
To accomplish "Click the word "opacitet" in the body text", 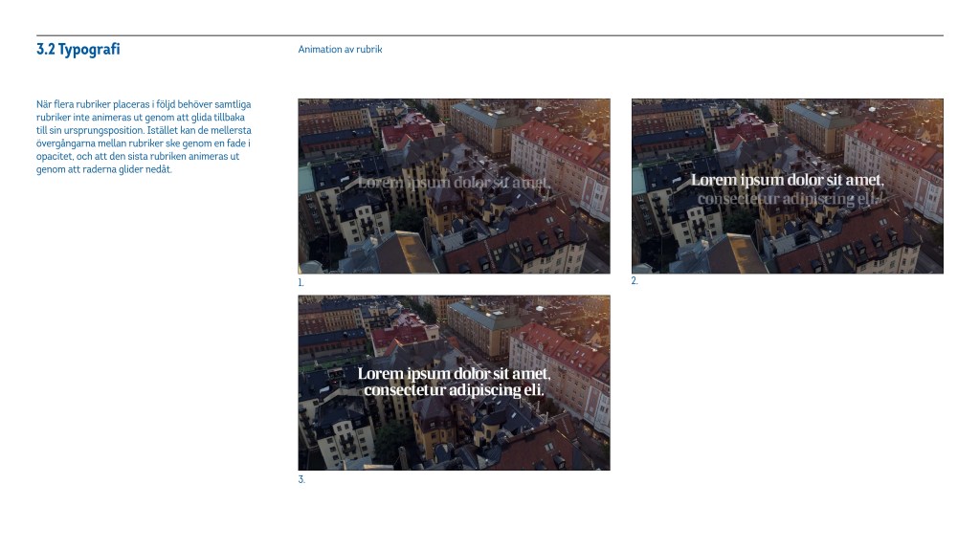I will [54, 156].
